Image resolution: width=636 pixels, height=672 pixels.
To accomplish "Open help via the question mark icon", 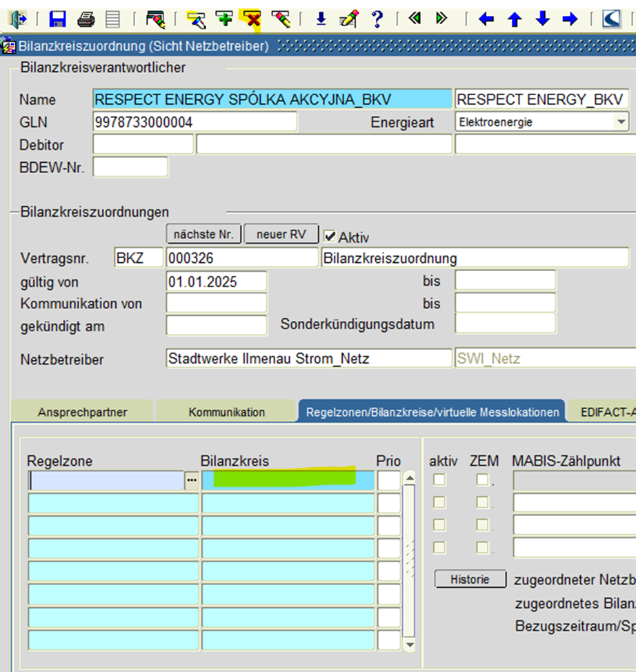I will pyautogui.click(x=377, y=19).
